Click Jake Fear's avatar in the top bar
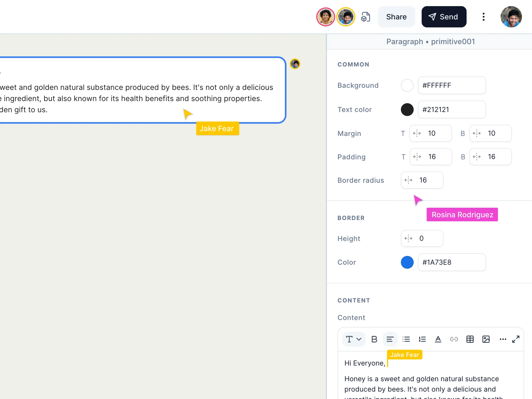This screenshot has height=399, width=532. [346, 17]
